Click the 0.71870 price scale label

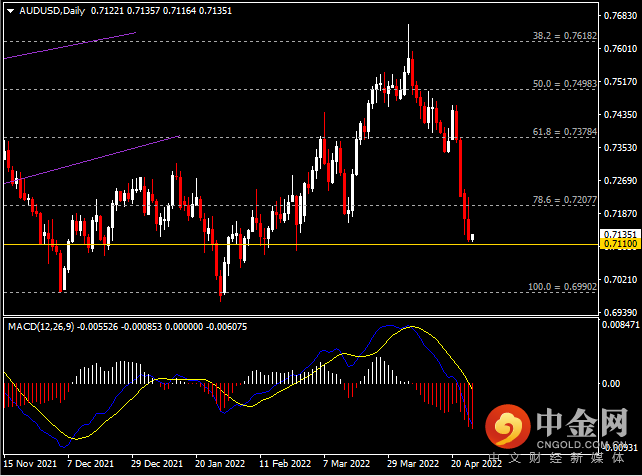621,214
